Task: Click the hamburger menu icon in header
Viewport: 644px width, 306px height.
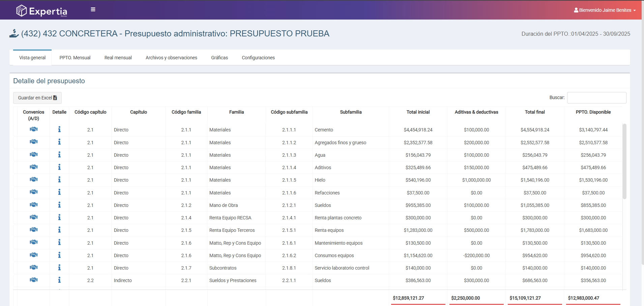Action: click(x=93, y=9)
